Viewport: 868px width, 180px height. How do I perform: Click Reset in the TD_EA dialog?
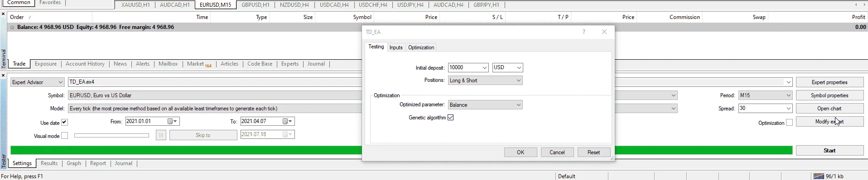pyautogui.click(x=594, y=152)
